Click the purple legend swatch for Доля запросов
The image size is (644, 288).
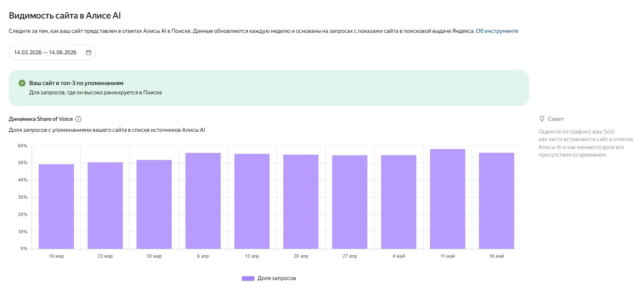(x=248, y=278)
